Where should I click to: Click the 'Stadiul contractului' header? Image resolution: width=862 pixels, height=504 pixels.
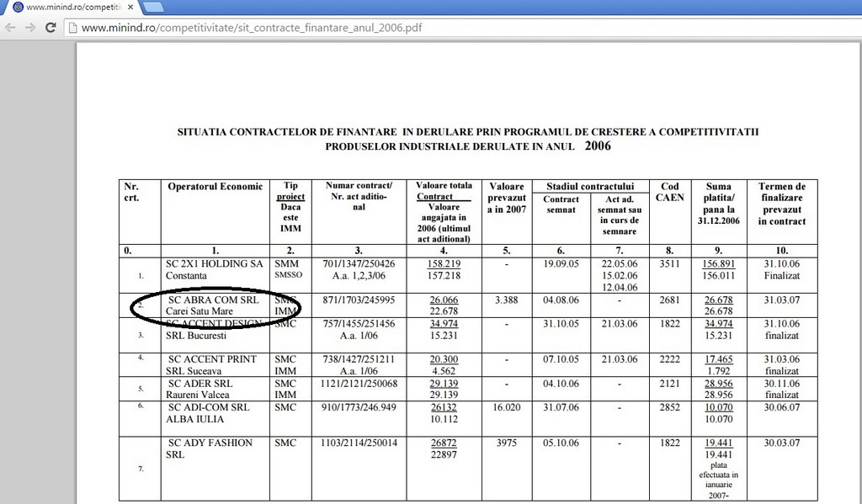(x=589, y=186)
